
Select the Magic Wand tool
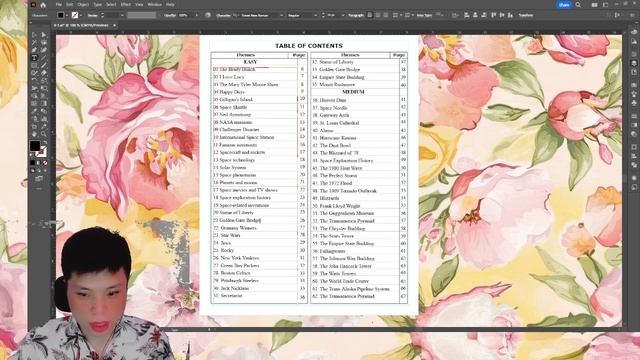pyautogui.click(x=34, y=42)
